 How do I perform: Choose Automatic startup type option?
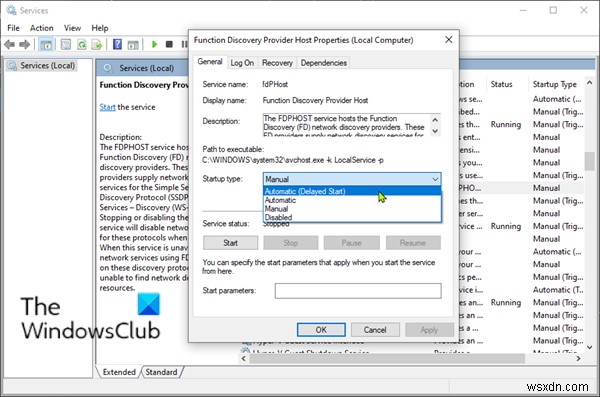tap(352, 200)
